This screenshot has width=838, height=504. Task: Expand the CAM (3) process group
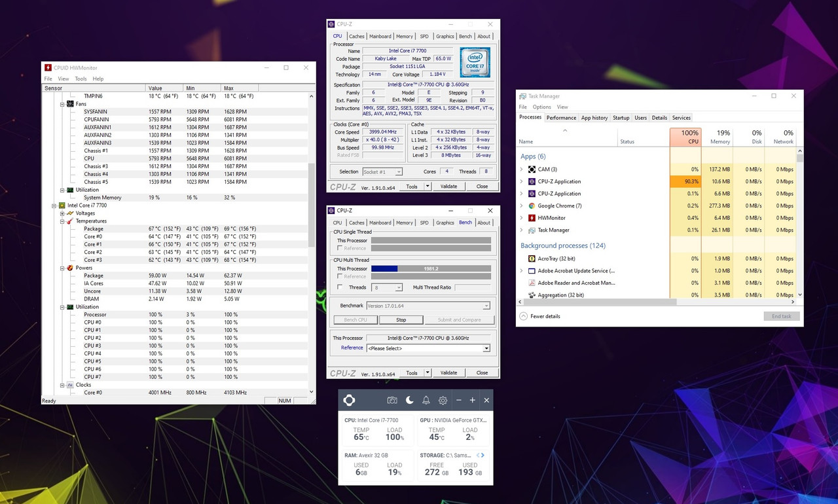pos(522,170)
